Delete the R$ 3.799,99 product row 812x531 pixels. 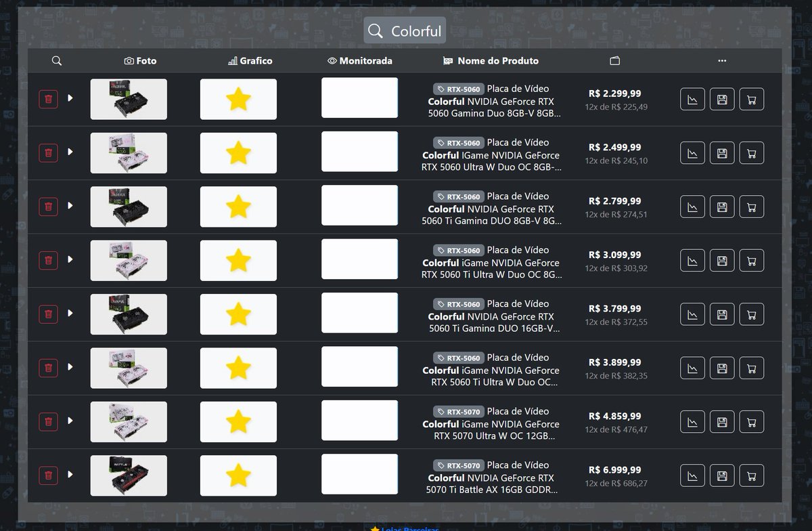(x=48, y=314)
